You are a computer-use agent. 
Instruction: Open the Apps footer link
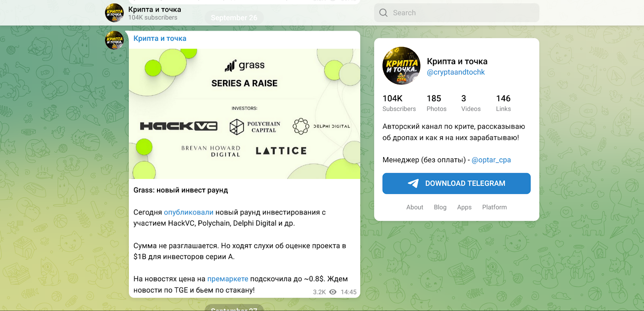464,207
